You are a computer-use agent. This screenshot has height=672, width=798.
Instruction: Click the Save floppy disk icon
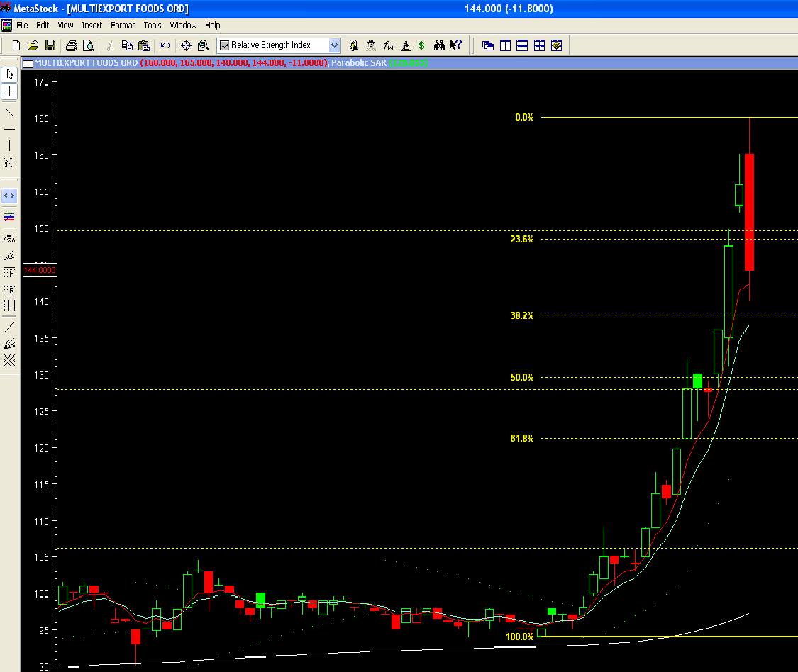[50, 45]
